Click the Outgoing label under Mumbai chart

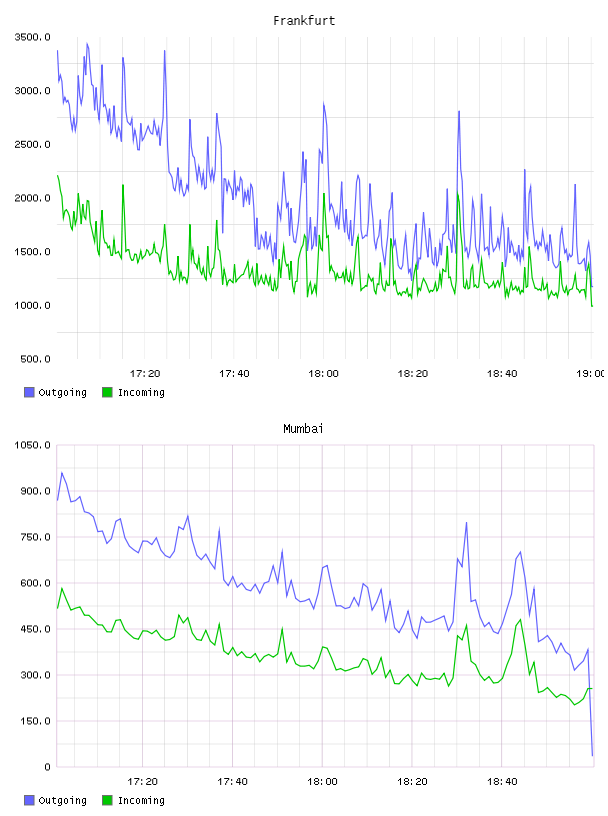click(x=62, y=801)
